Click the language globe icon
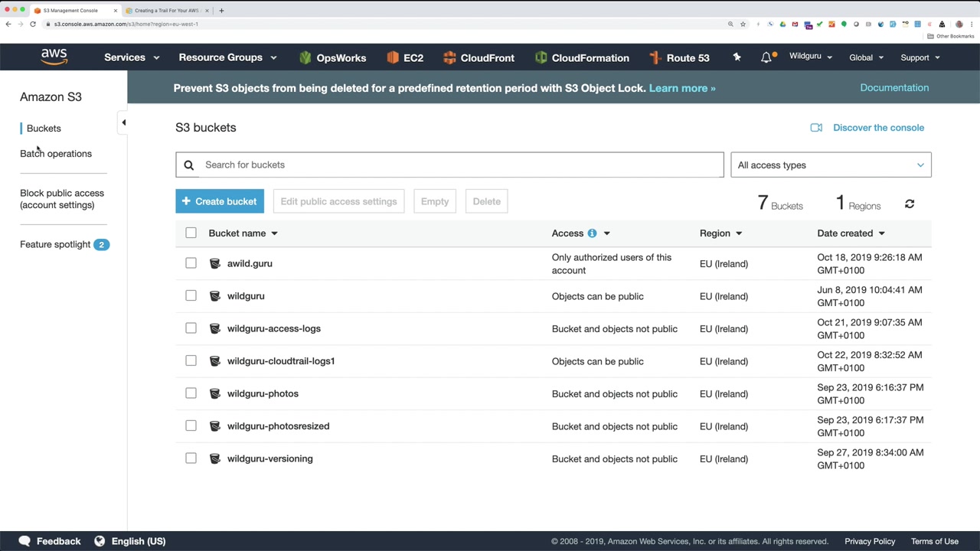 100,541
